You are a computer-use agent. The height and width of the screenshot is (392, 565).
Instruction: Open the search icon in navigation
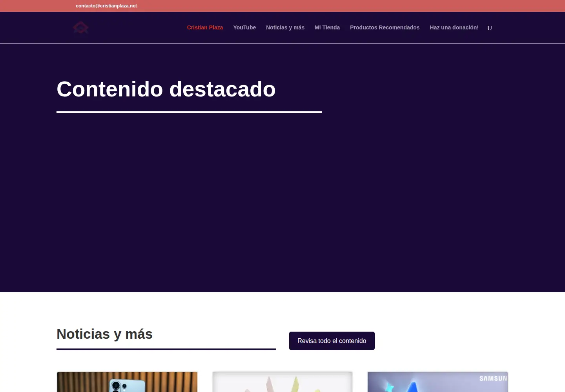tap(489, 28)
